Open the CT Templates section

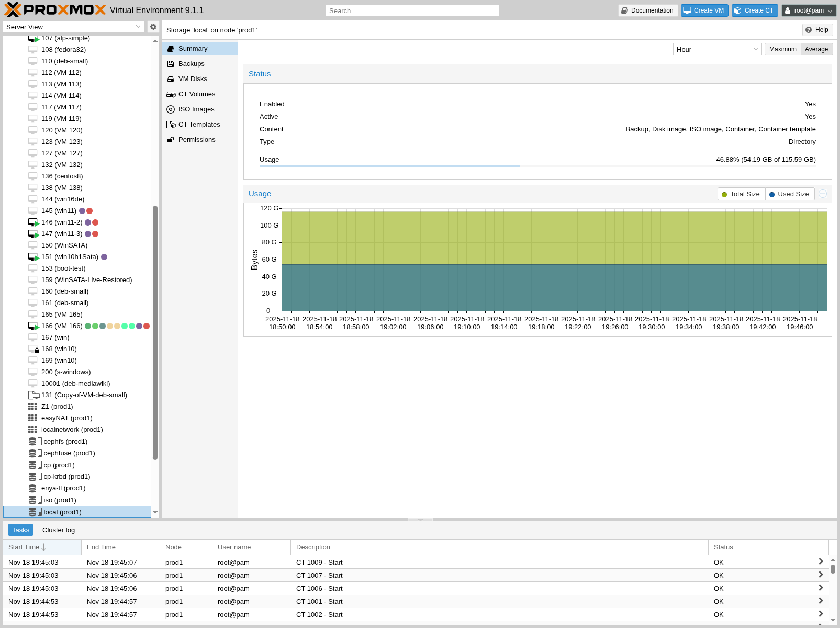click(199, 125)
